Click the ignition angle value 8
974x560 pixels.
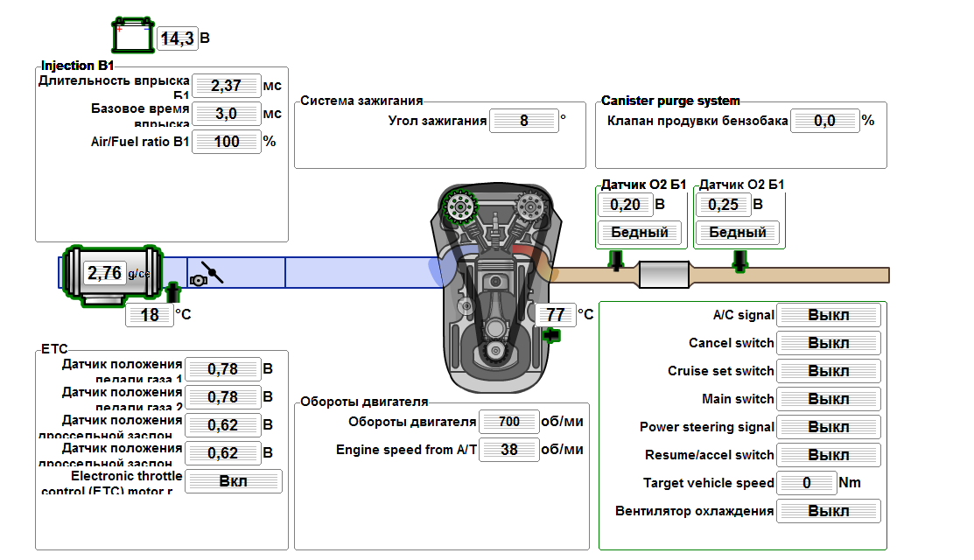[523, 121]
